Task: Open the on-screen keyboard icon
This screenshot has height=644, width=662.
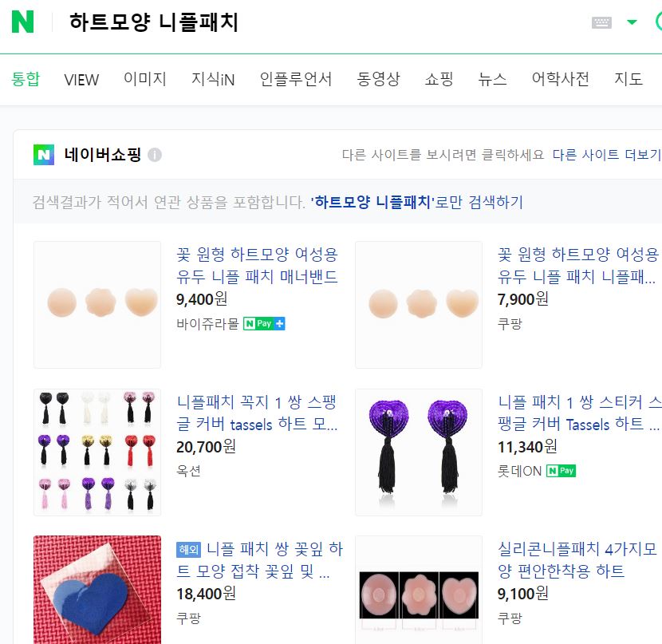Action: [601, 22]
